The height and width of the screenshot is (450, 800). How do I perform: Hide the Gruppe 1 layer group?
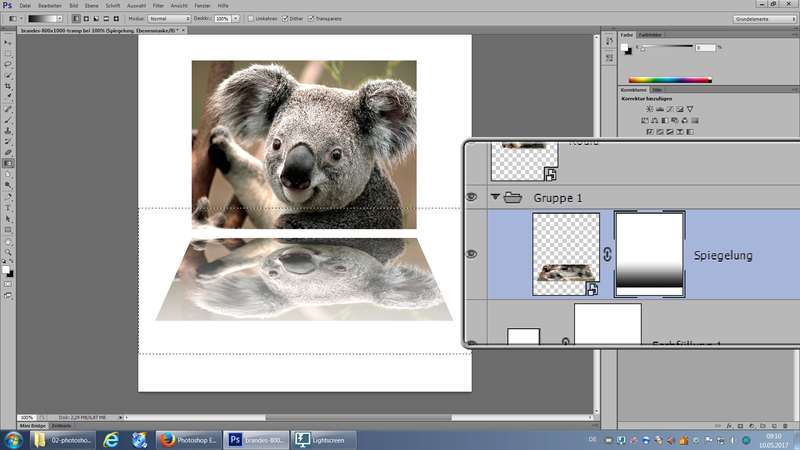[473, 198]
